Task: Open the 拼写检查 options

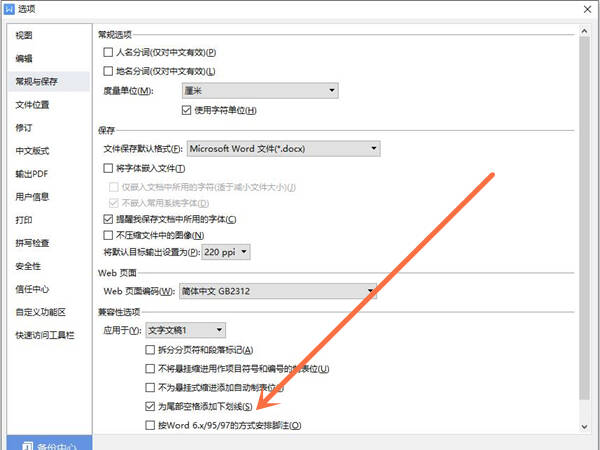Action: (x=32, y=243)
